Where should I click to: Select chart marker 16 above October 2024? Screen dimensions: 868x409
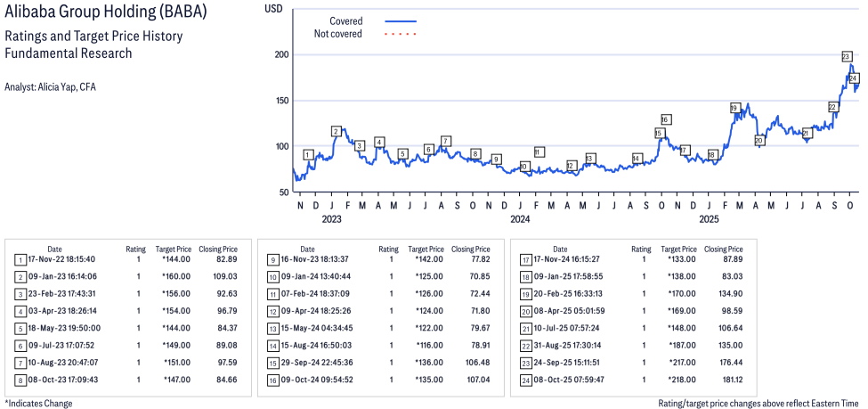[665, 119]
